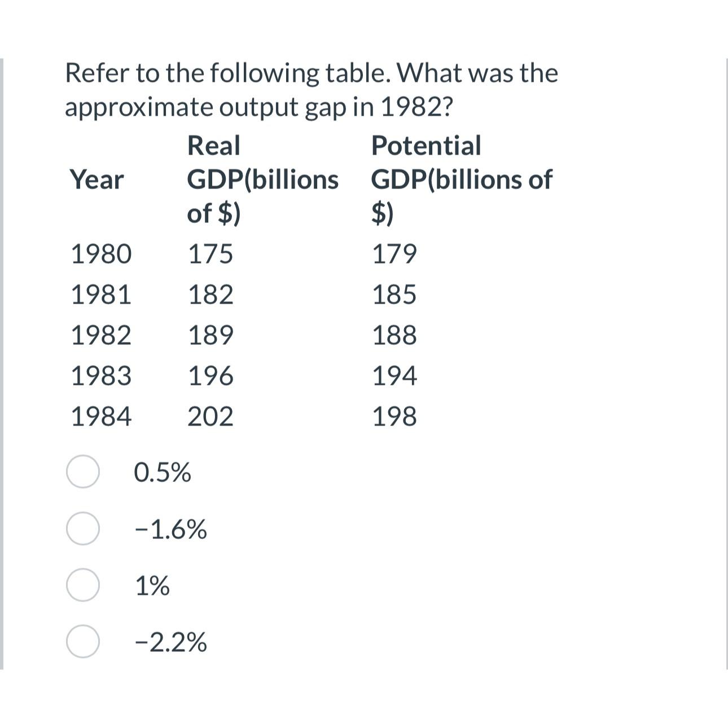This screenshot has width=728, height=728.
Task: Choose the −1.6% radio button
Action: tap(83, 529)
